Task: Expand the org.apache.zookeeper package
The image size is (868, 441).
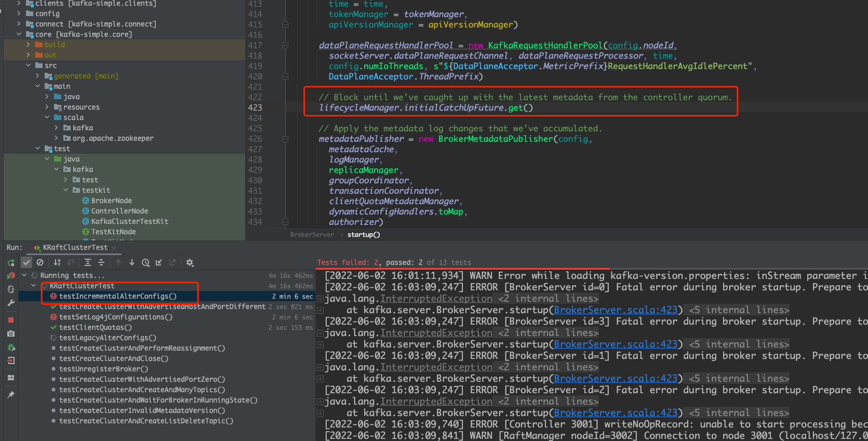Action: pyautogui.click(x=57, y=138)
